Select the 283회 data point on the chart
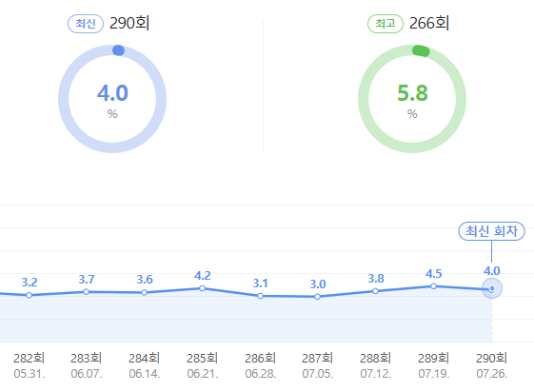 point(87,291)
